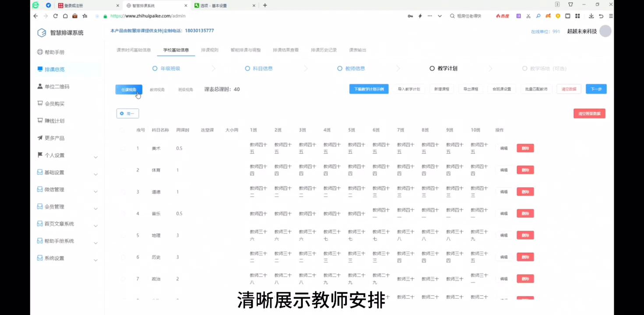Viewport: 644px width, 315px height.
Task: Switch to the 教师视角 view tab
Action: 157,89
